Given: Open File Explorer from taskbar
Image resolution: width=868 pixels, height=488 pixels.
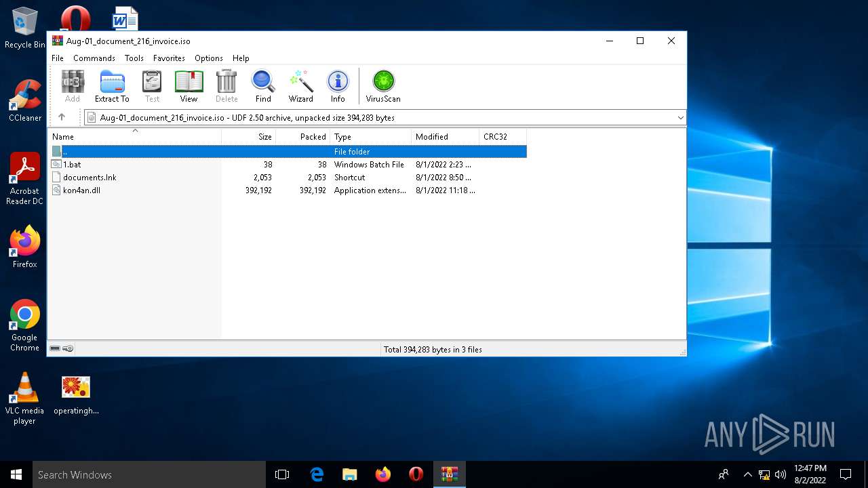Looking at the screenshot, I should coord(350,474).
